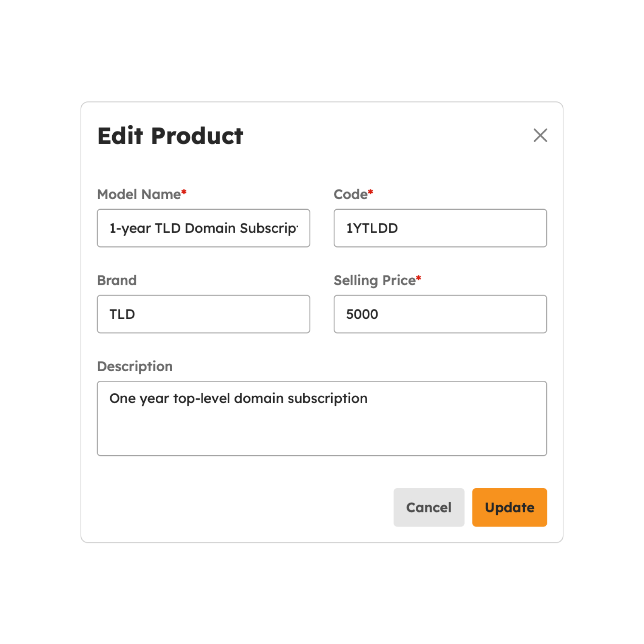The image size is (644, 644).
Task: Cancel editing the product
Action: [429, 507]
